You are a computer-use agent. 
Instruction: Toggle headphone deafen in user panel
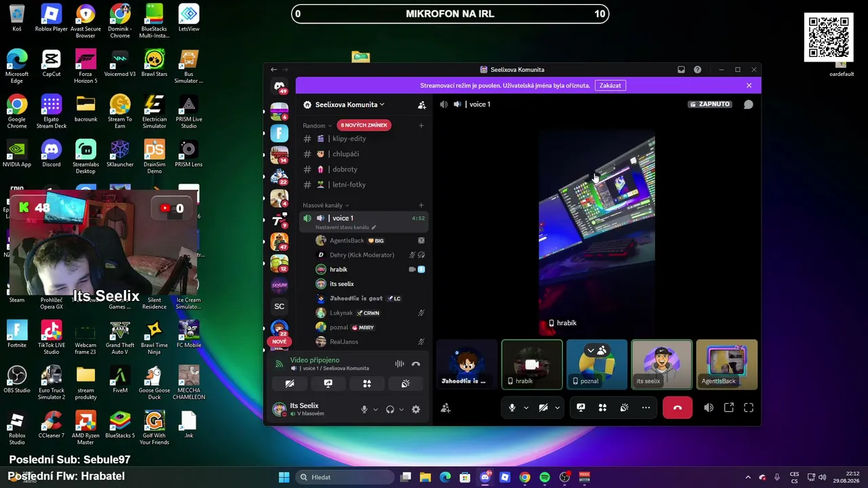pos(390,409)
